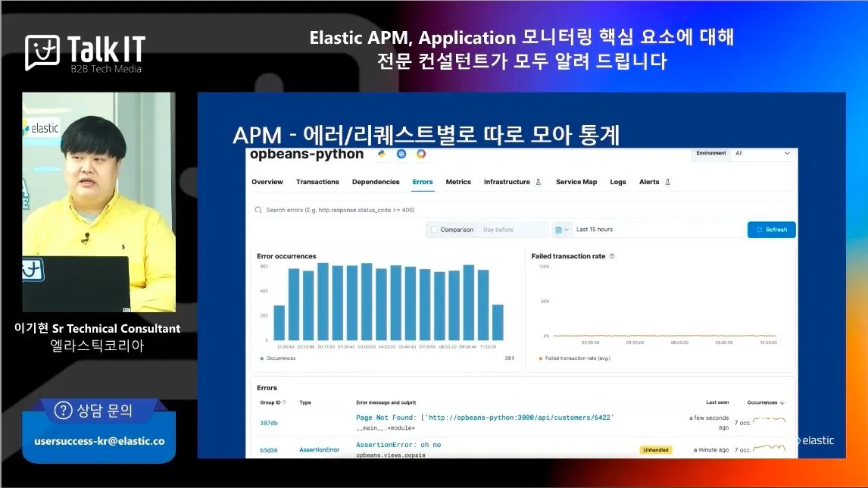Screen dimensions: 868x488
Task: Toggle the Occurrences legend item
Action: [x=278, y=358]
